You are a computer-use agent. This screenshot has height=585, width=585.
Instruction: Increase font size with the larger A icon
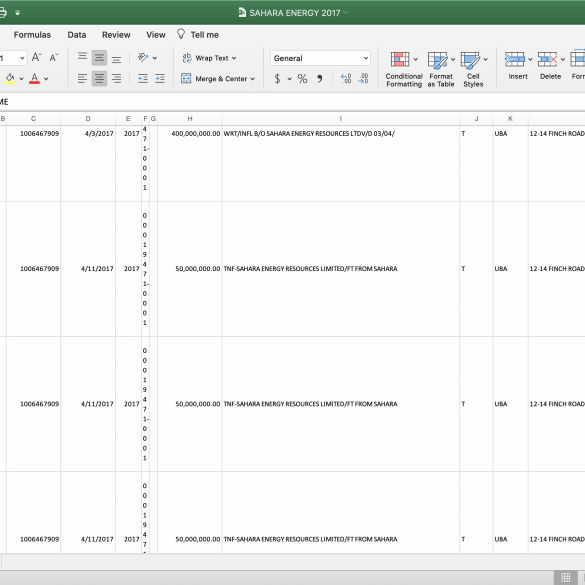coord(36,57)
